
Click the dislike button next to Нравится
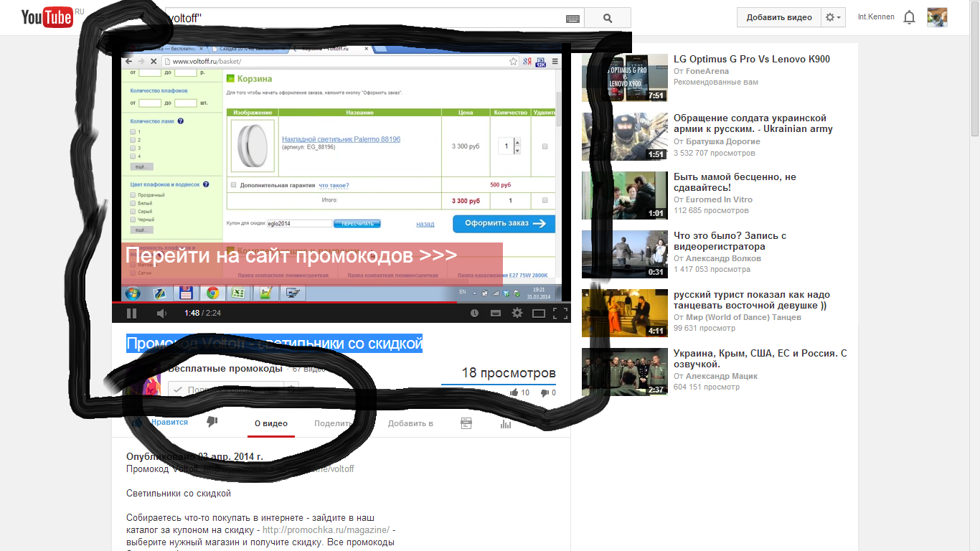[212, 422]
